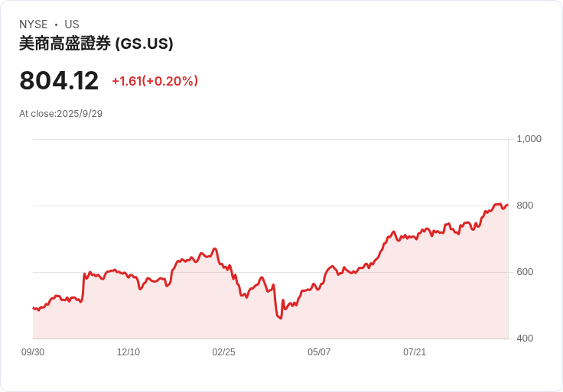The height and width of the screenshot is (392, 563).
Task: Select the 05/07 date on the x-axis
Action: [319, 352]
